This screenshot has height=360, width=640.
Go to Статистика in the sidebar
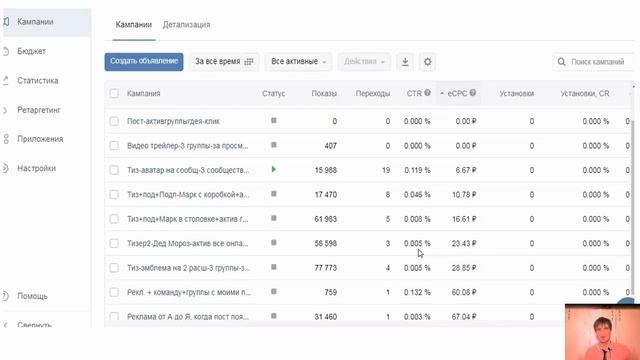click(x=38, y=81)
